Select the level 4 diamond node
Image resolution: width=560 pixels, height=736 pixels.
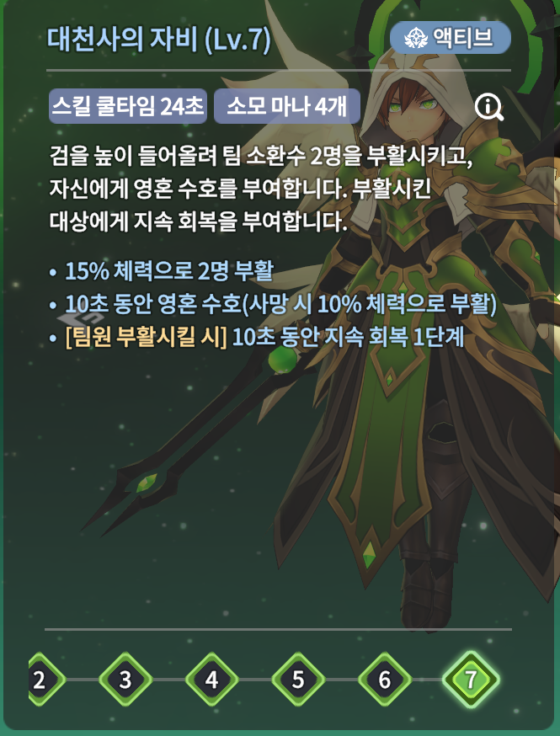pos(211,680)
